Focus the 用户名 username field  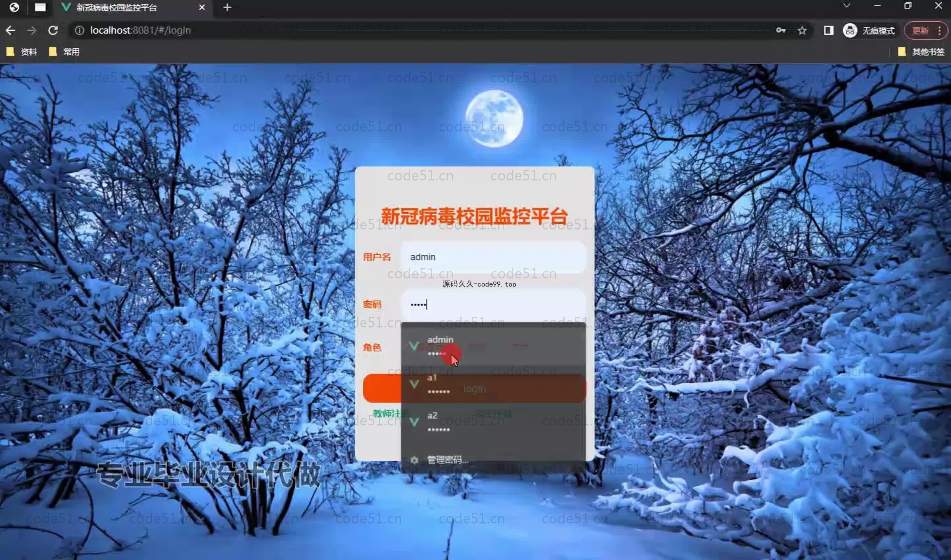493,257
